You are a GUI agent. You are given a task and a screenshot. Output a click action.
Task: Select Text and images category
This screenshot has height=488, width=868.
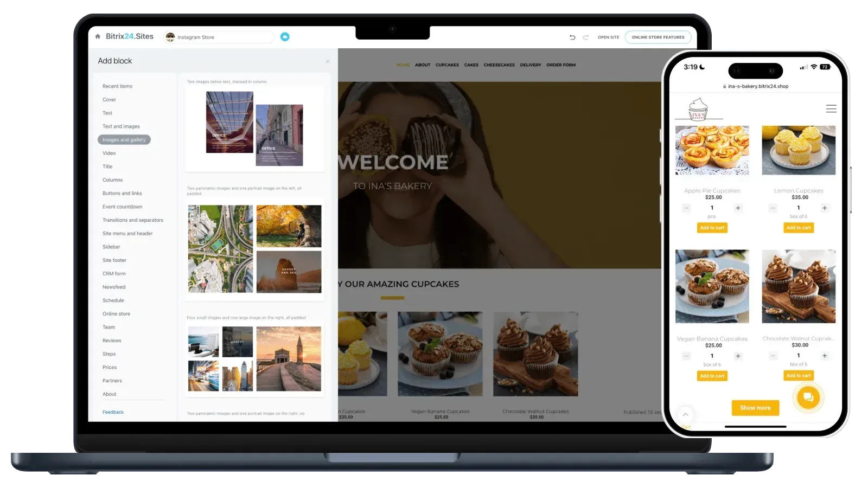[x=121, y=126]
